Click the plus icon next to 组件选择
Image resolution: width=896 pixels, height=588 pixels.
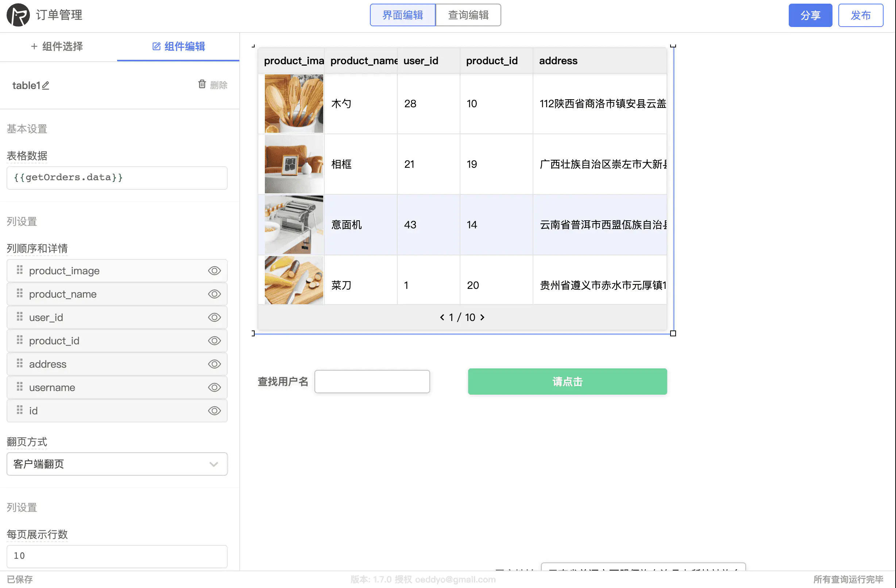(34, 46)
